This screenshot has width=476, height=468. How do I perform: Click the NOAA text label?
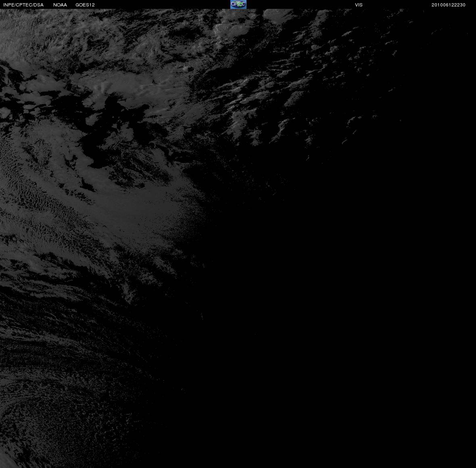coord(60,5)
